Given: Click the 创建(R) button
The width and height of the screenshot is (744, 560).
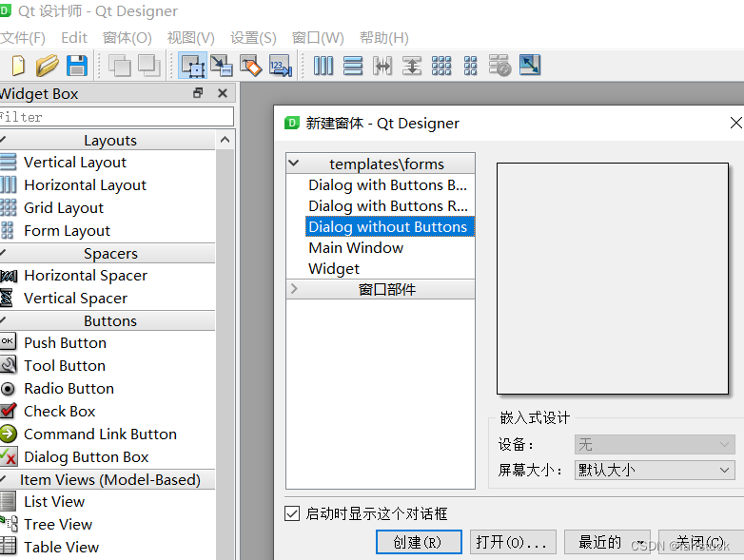Looking at the screenshot, I should pyautogui.click(x=419, y=542).
